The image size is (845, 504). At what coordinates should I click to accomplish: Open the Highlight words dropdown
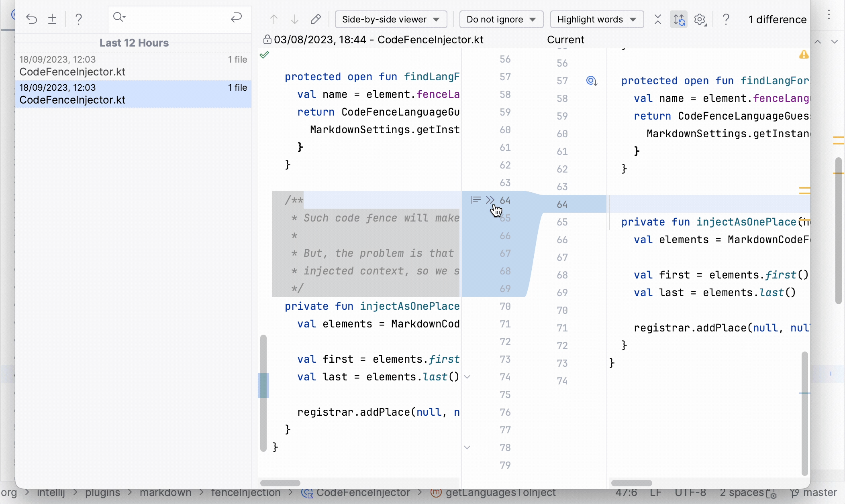coord(596,19)
